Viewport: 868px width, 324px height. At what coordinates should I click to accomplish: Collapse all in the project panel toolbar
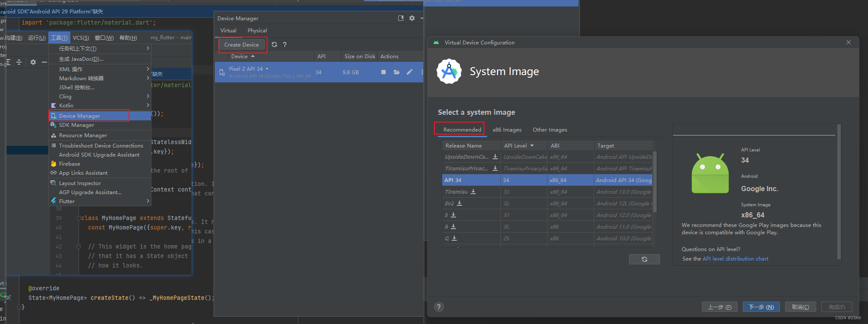coord(19,62)
